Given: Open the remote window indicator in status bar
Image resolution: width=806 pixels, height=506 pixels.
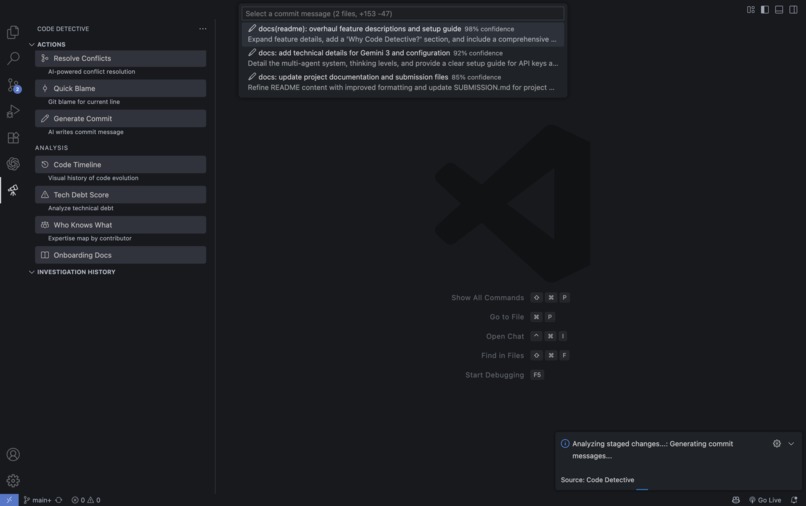Looking at the screenshot, I should click(9, 500).
